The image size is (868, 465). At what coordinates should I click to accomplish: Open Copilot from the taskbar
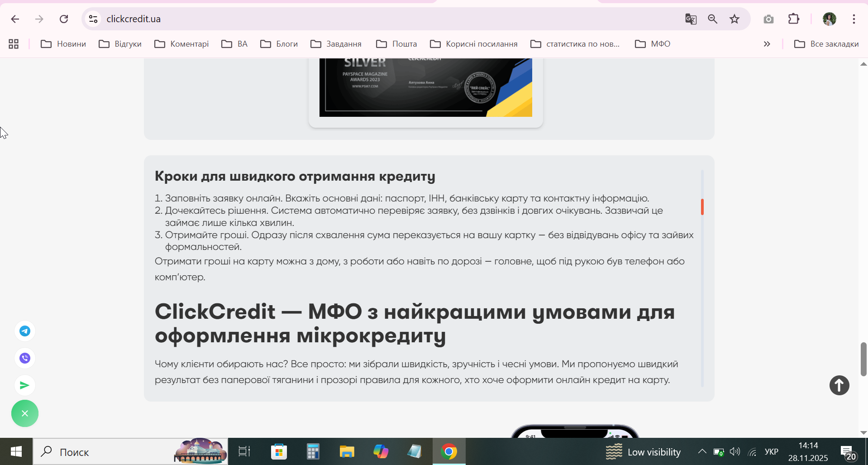(x=381, y=451)
